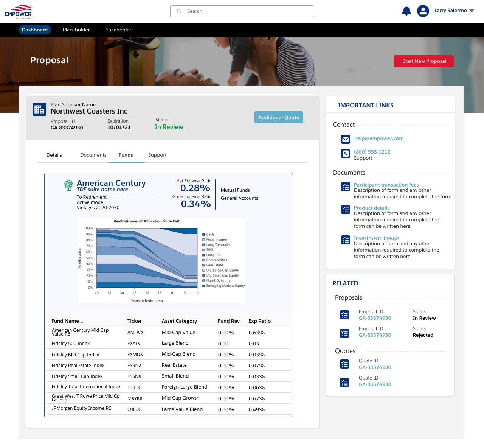Click the search magnifier icon

[x=179, y=11]
